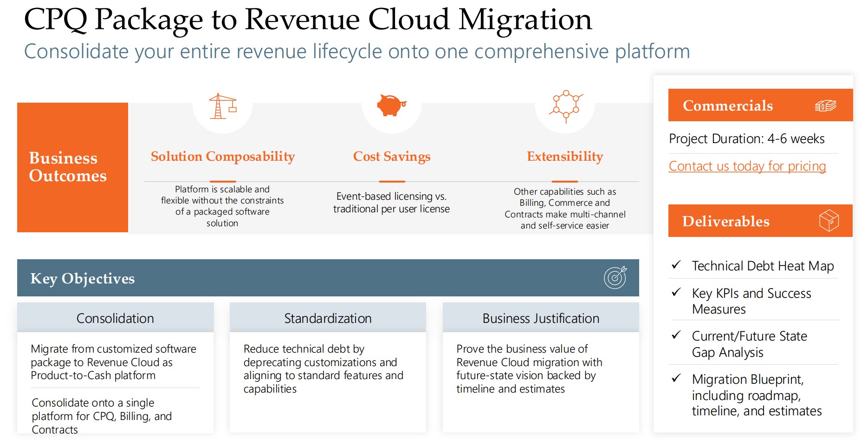
Task: Click the orange Business Outcomes block
Action: tap(72, 167)
